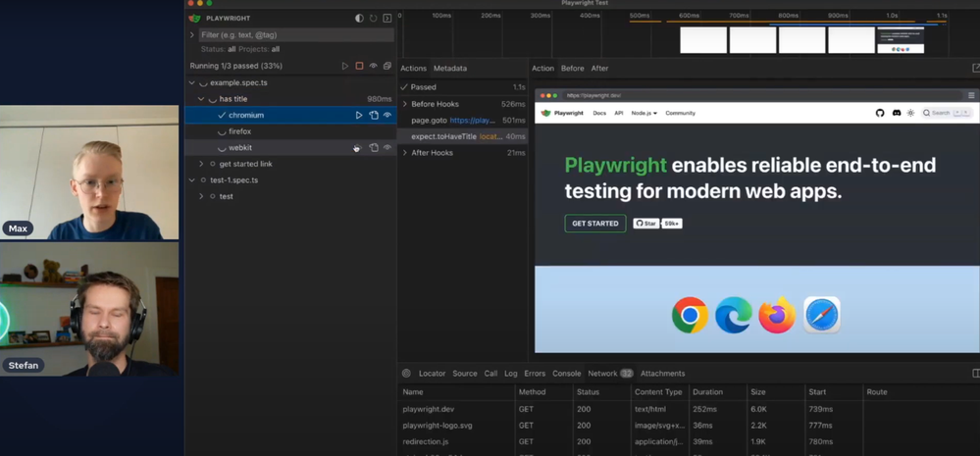The width and height of the screenshot is (980, 456).
Task: Click the Edge browser logo
Action: point(734,315)
